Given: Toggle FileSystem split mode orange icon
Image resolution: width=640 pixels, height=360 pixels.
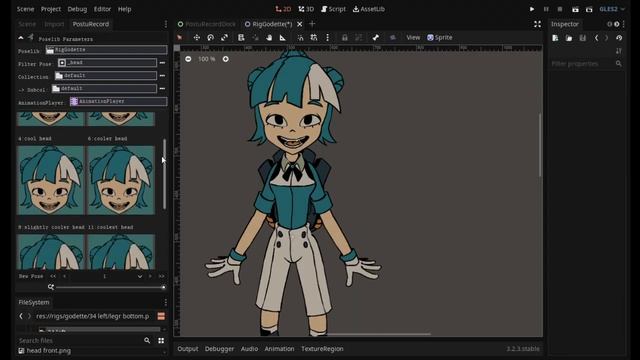Looking at the screenshot, I should coord(161,316).
